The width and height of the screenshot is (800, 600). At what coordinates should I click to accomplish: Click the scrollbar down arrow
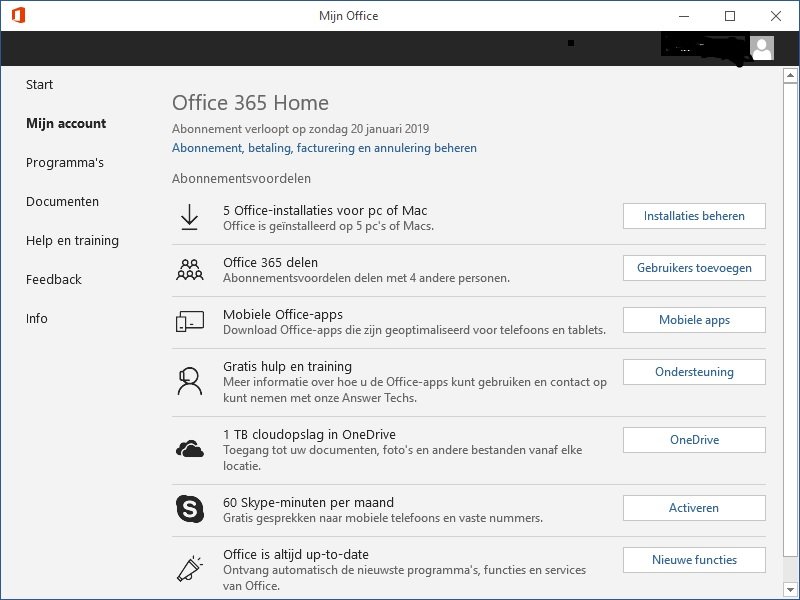(790, 590)
